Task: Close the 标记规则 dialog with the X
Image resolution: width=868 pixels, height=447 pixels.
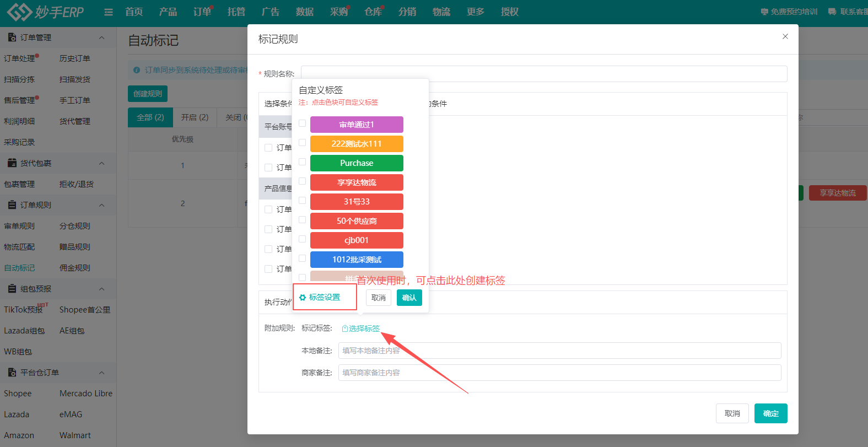Action: (785, 36)
